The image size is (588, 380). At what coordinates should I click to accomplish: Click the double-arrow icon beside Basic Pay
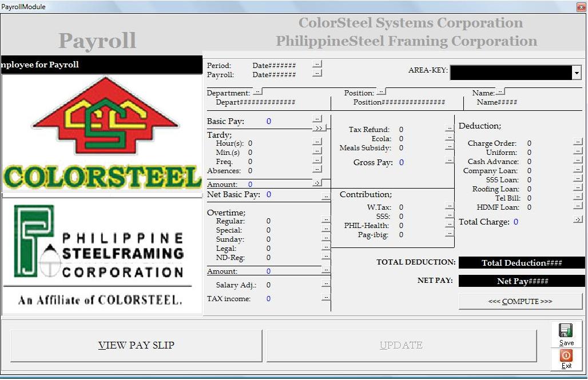(319, 127)
